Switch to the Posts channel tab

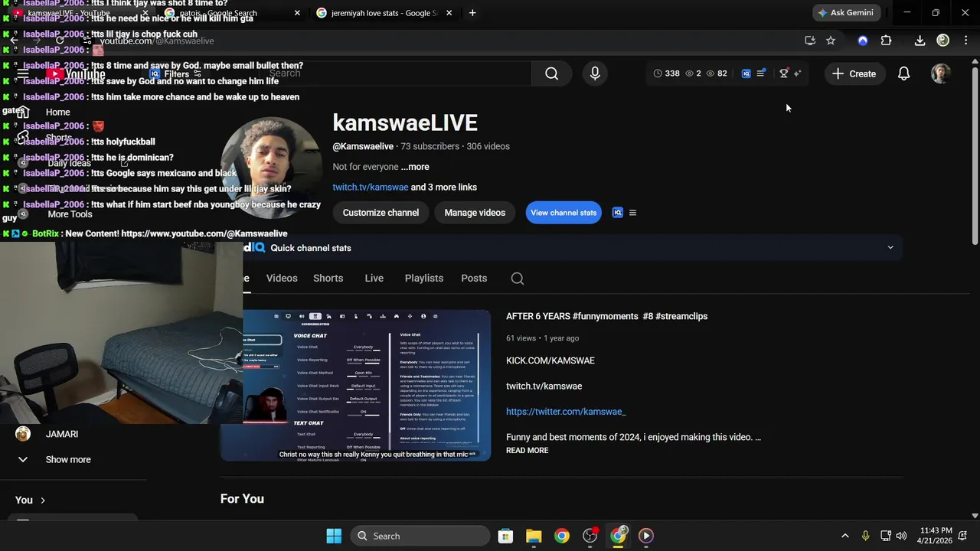(x=474, y=279)
